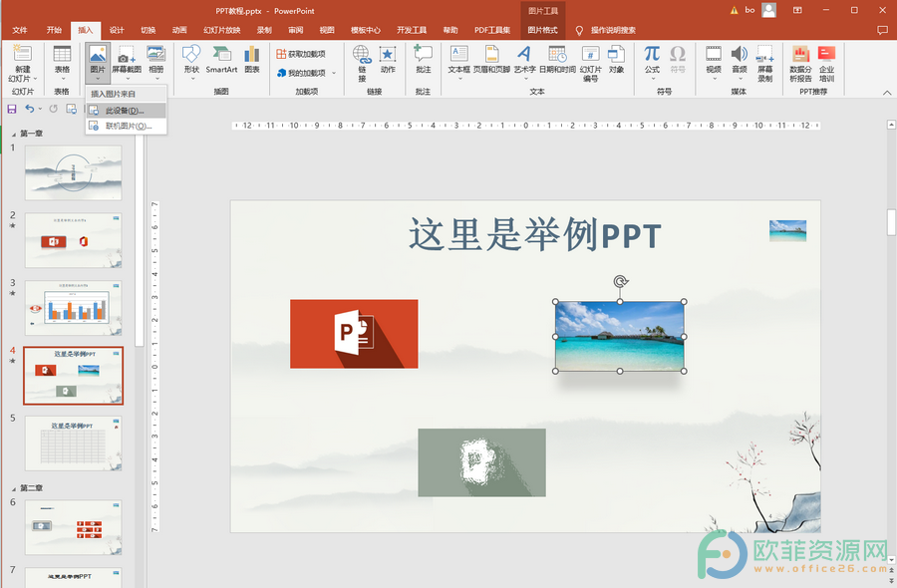Click the account avatar icon
This screenshot has width=897, height=588.
pyautogui.click(x=769, y=10)
